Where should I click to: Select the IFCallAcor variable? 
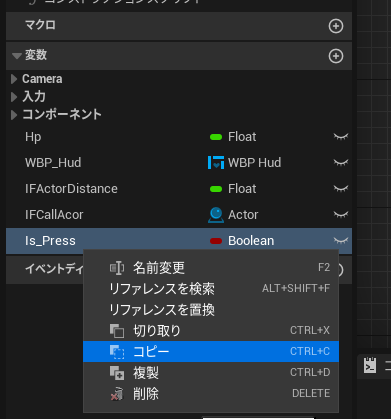click(x=54, y=215)
